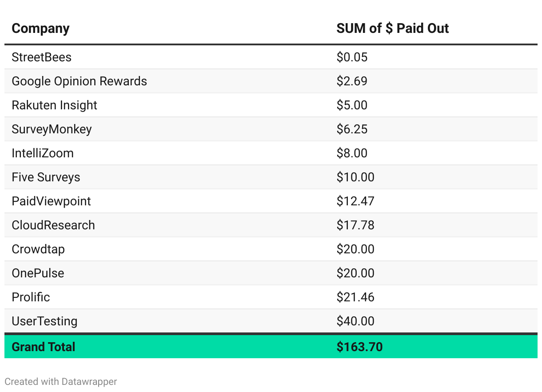Select the StreetBees company cell
Screen dimensions: 542x392
pos(41,57)
